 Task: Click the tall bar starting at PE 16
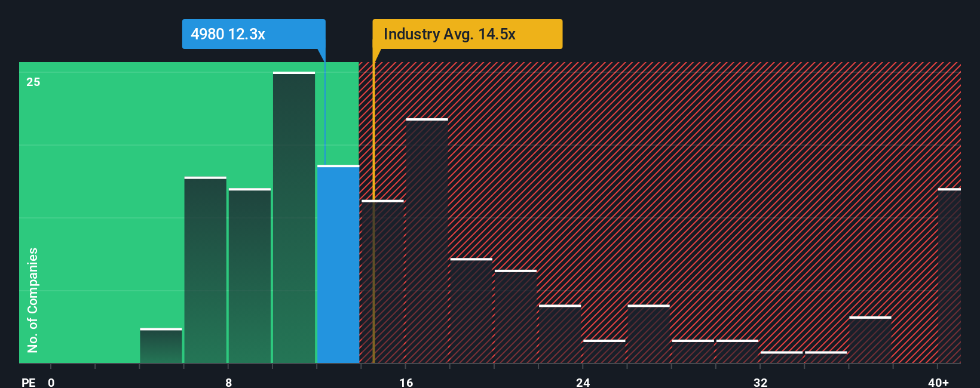(x=427, y=241)
